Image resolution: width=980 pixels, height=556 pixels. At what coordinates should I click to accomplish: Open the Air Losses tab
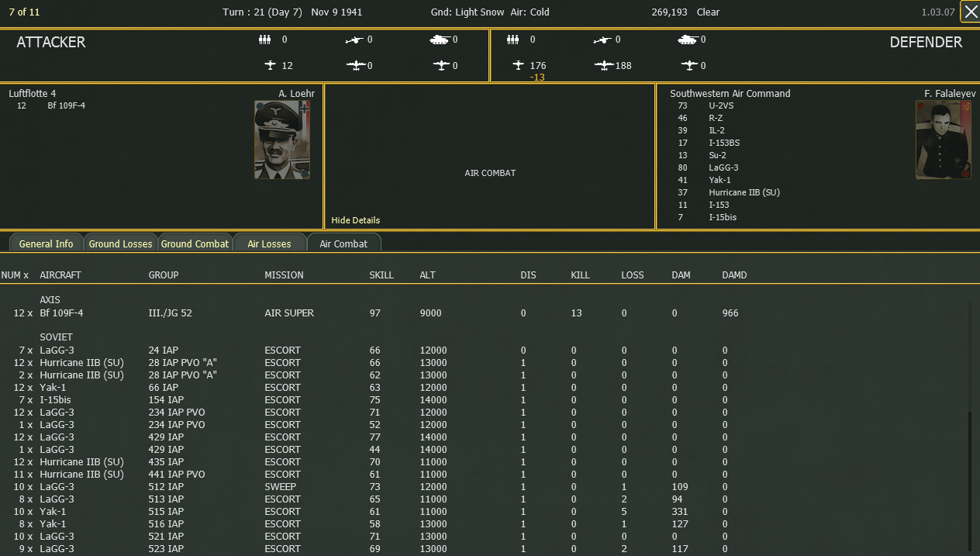(x=269, y=243)
